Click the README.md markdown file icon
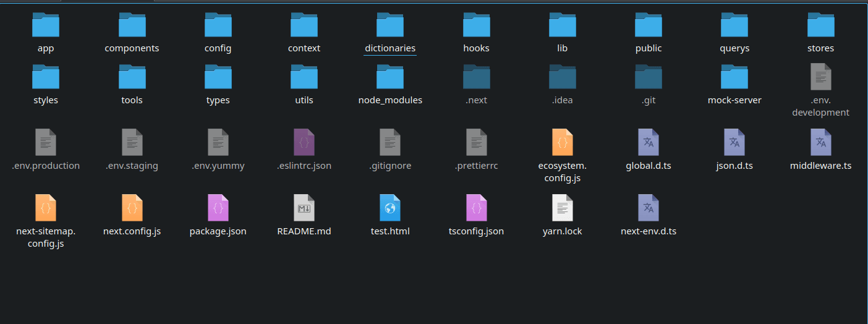Viewport: 868px width, 324px height. click(304, 208)
